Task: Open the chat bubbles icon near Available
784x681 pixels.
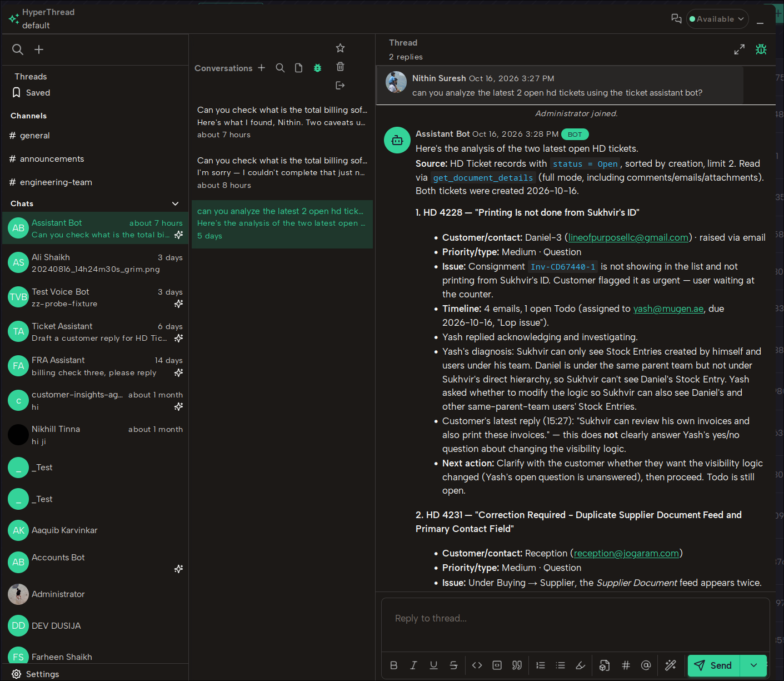Action: [x=676, y=19]
